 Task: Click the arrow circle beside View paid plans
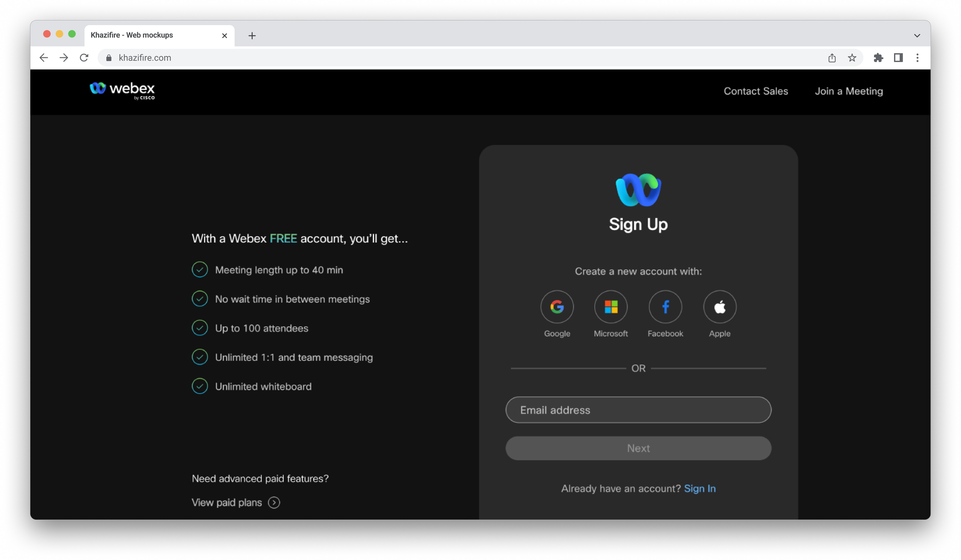pos(274,502)
